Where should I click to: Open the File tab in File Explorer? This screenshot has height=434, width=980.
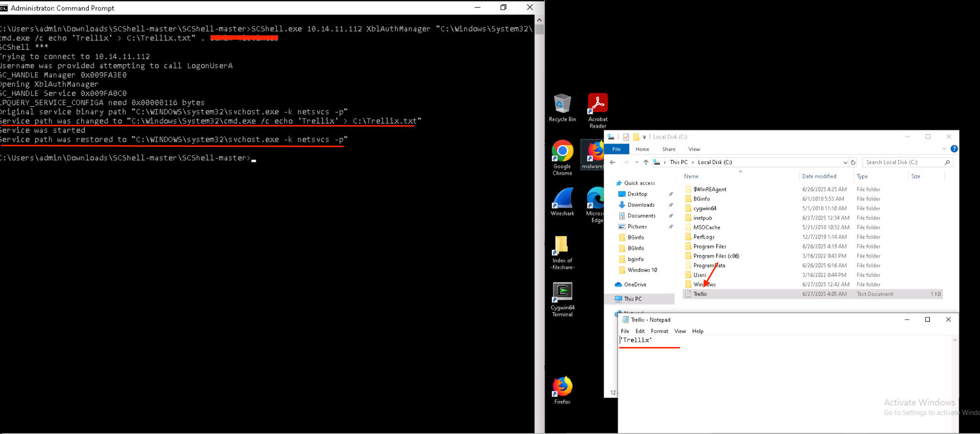616,149
